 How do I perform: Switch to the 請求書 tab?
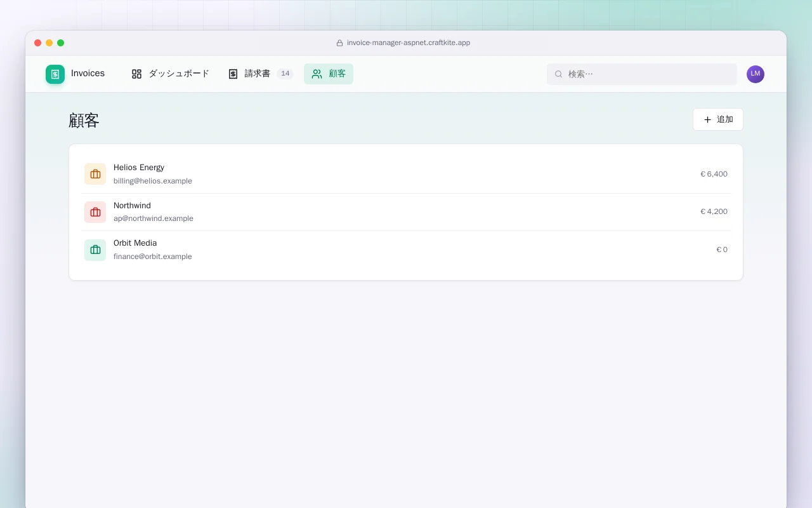260,74
